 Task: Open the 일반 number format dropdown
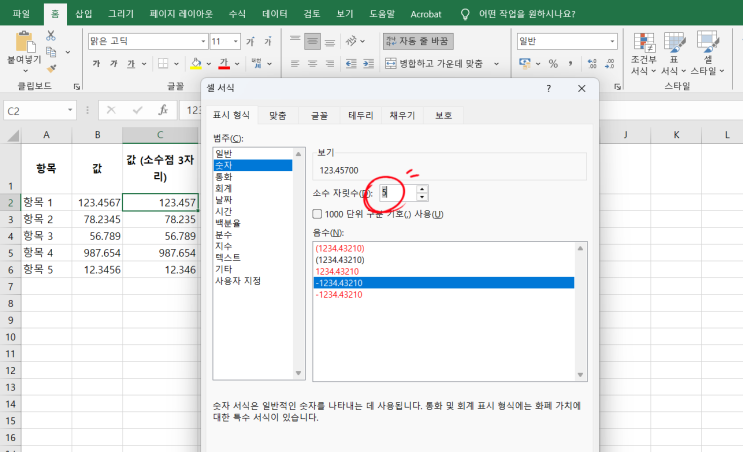tap(612, 41)
